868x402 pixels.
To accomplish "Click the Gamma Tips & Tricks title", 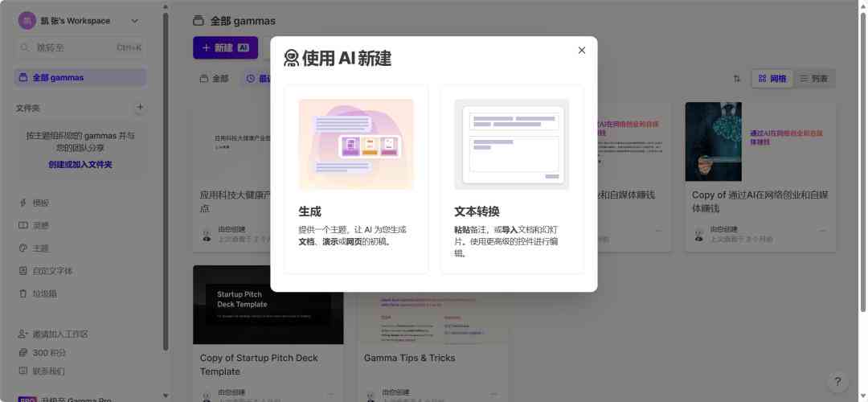I will pyautogui.click(x=410, y=359).
